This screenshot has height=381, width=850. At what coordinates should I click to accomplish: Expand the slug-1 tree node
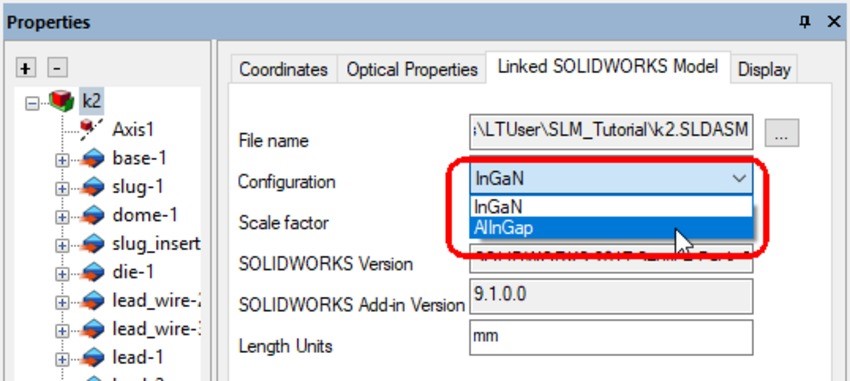[62, 189]
